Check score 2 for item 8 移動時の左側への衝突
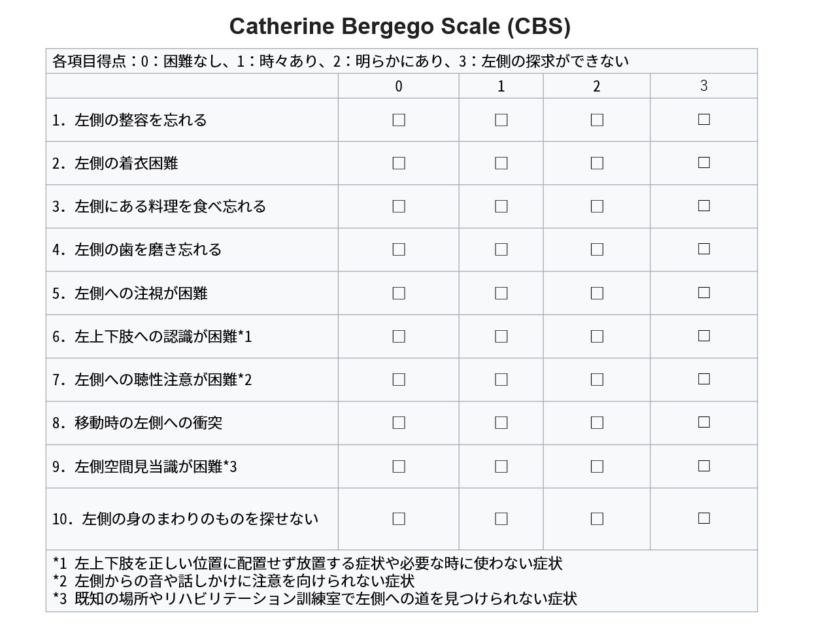Image resolution: width=840 pixels, height=644 pixels. pos(597,423)
